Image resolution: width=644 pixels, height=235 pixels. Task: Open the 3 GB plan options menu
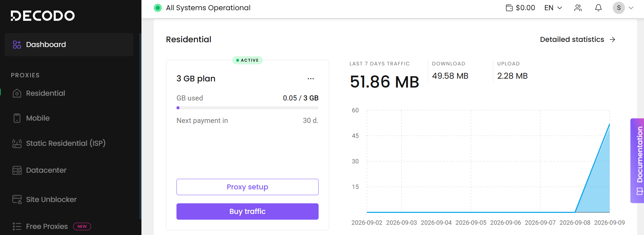click(x=311, y=79)
